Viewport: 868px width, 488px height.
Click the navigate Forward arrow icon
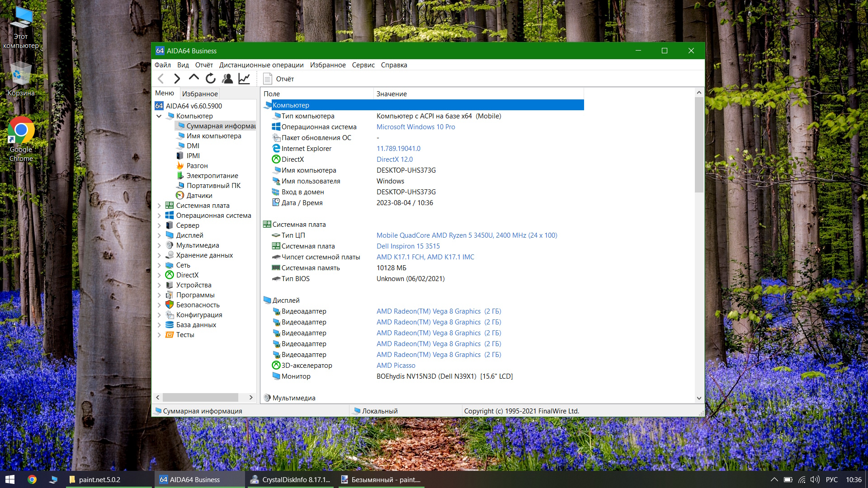tap(177, 79)
